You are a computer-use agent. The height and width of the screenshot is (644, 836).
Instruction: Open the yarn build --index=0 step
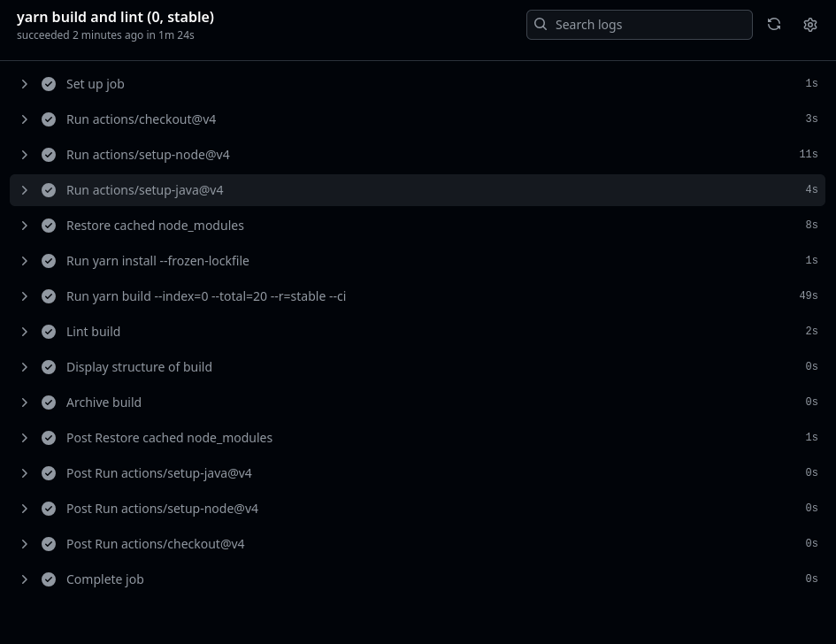(x=205, y=296)
